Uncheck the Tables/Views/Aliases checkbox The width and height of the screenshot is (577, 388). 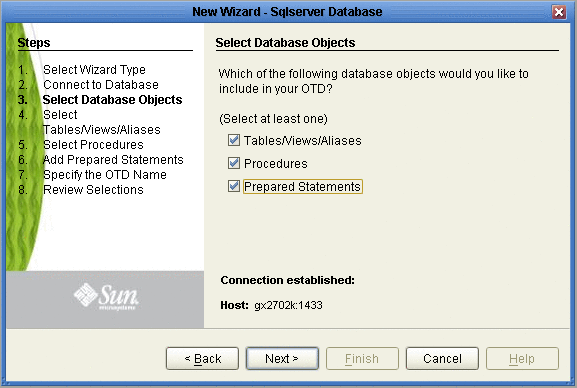234,141
